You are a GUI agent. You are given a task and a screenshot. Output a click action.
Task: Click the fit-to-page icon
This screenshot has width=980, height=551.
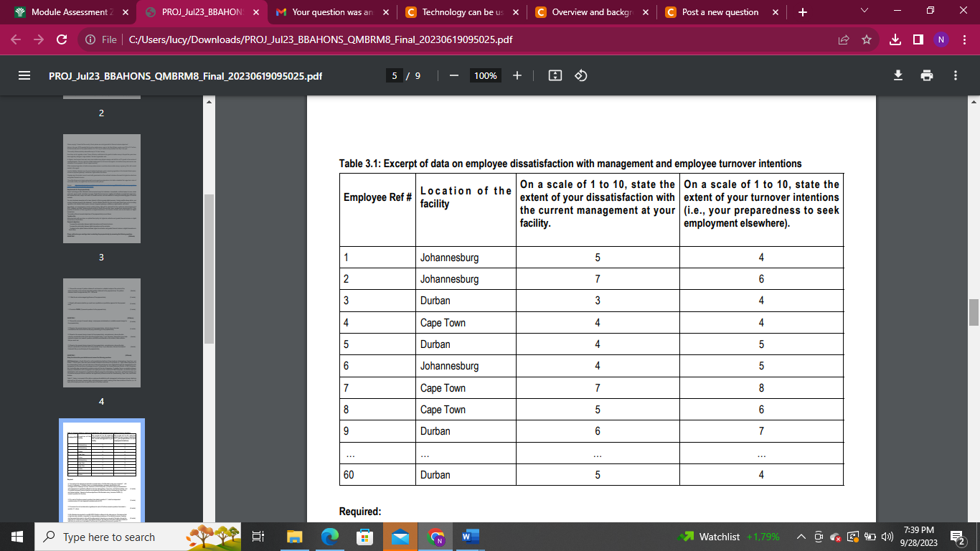click(x=555, y=75)
